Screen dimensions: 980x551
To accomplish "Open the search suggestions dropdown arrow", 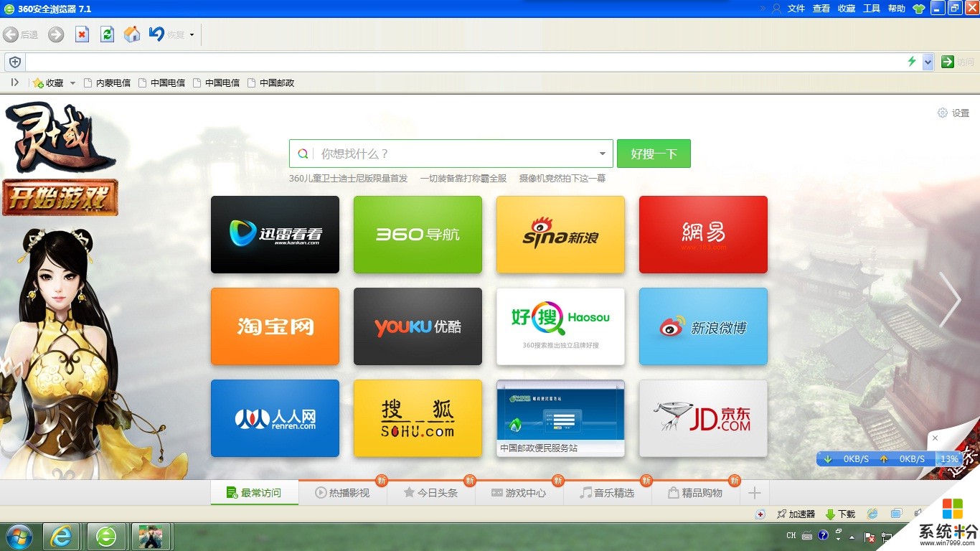I will pyautogui.click(x=603, y=154).
